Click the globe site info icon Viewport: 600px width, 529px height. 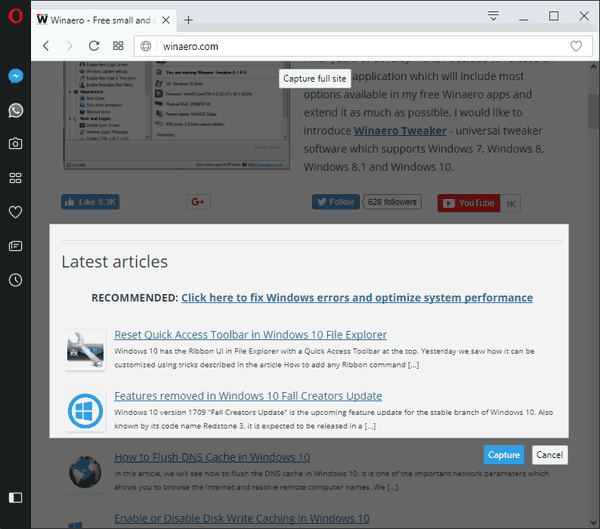pos(145,46)
